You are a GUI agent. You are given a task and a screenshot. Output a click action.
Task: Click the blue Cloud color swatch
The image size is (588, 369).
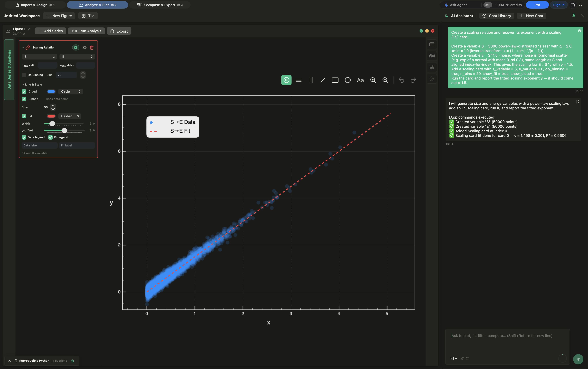[51, 92]
